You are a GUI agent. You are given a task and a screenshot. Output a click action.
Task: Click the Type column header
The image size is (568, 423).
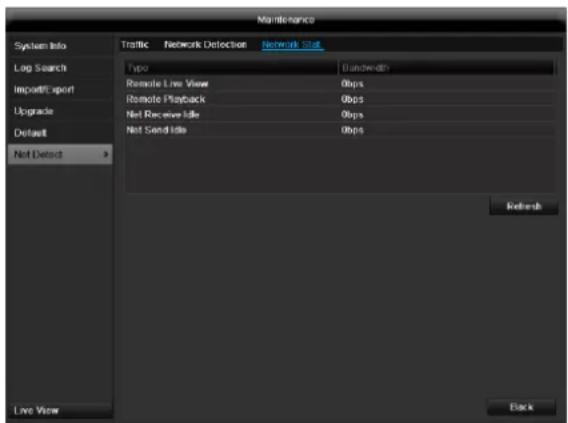pos(231,68)
